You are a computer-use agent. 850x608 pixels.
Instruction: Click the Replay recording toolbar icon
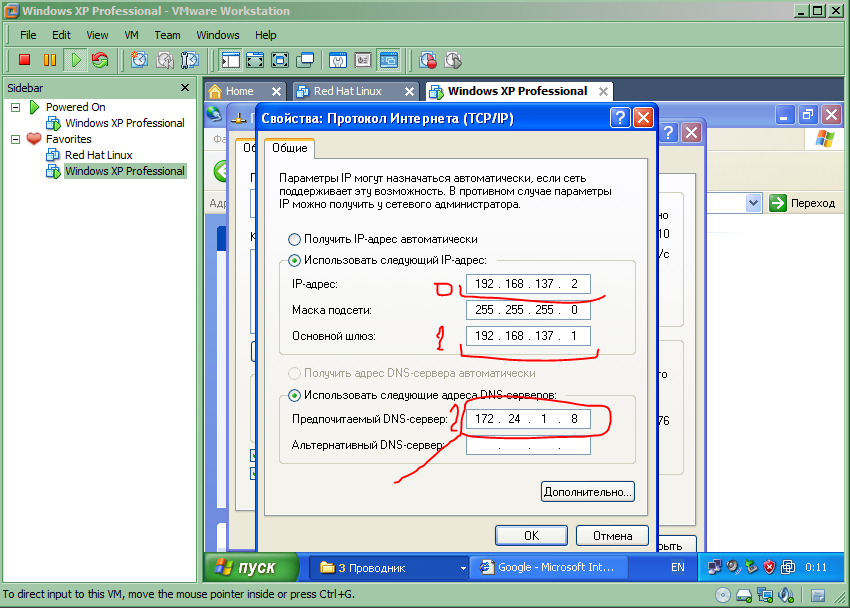tap(453, 60)
